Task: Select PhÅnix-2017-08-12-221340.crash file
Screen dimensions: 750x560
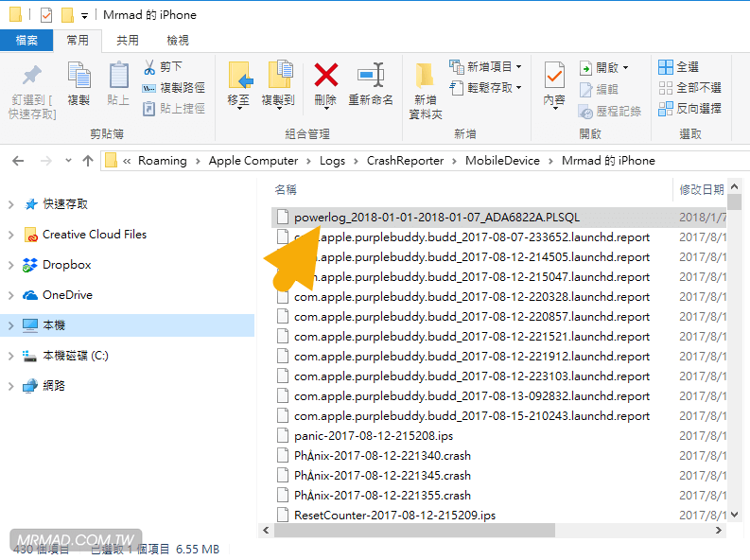Action: (x=382, y=456)
